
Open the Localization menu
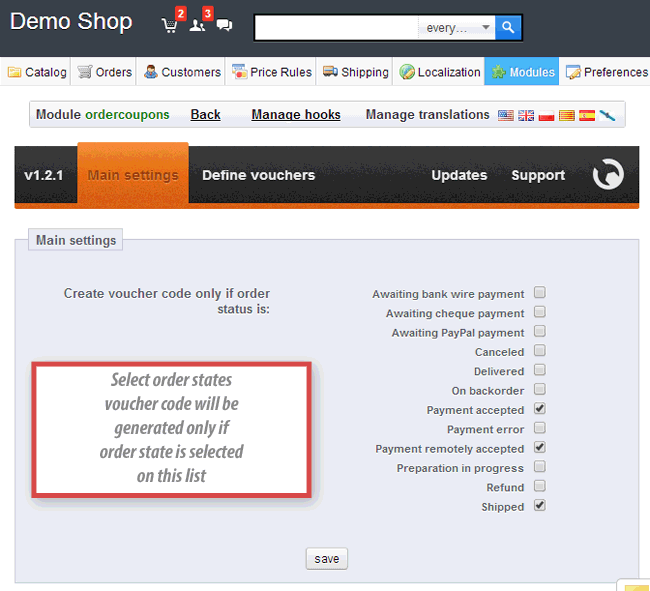click(x=439, y=72)
